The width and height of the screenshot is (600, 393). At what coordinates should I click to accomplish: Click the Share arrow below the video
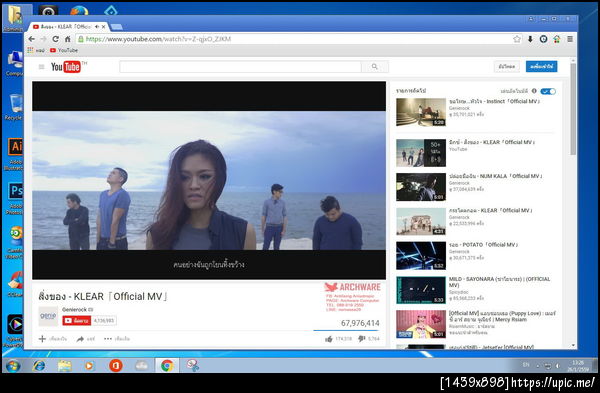[x=80, y=339]
